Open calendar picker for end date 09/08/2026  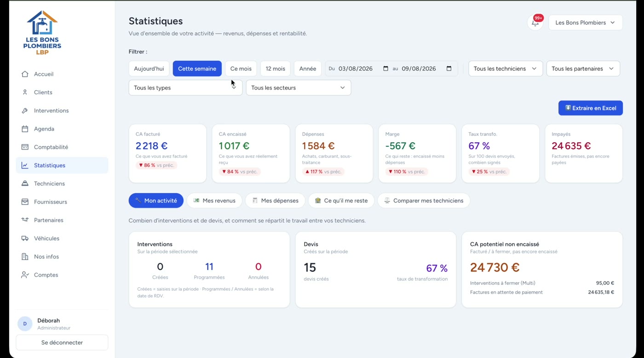[449, 69]
